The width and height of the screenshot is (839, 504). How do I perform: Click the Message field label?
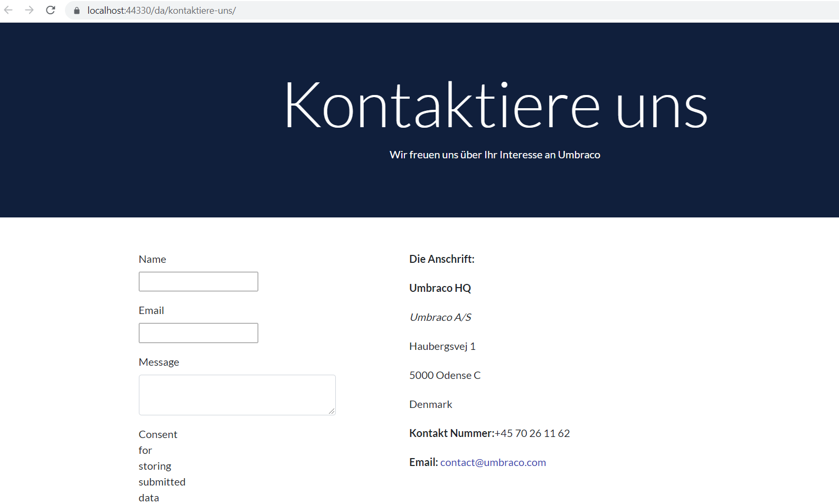click(158, 362)
